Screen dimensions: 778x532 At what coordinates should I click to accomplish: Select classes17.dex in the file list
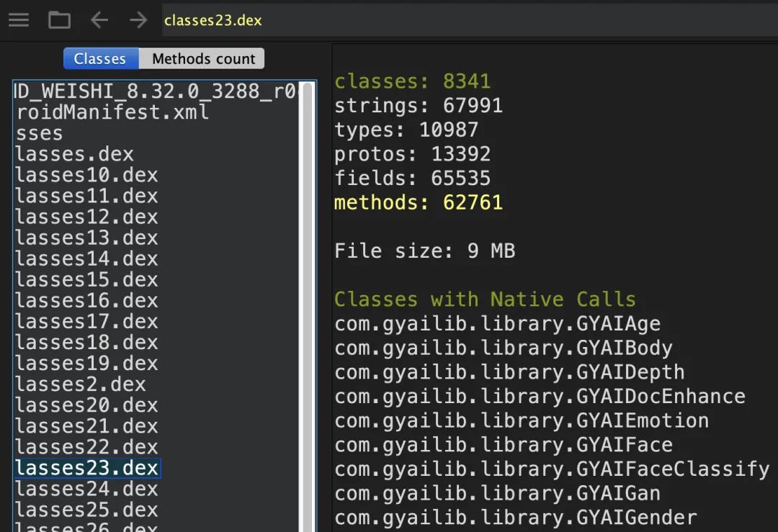coord(86,321)
